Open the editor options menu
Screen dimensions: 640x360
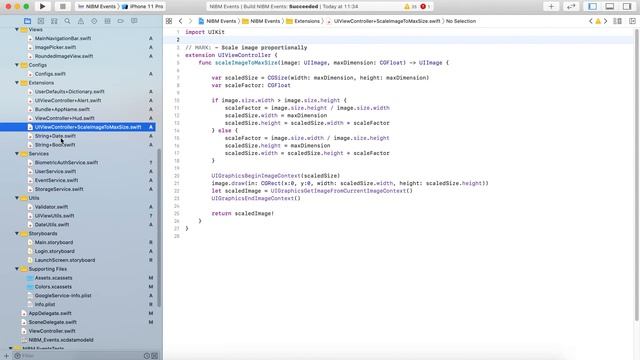[618, 21]
